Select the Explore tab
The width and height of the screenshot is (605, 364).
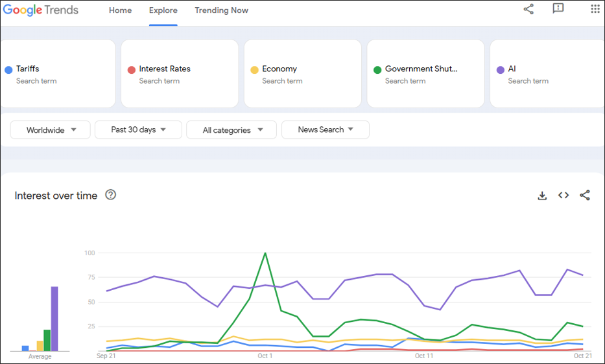tap(163, 10)
